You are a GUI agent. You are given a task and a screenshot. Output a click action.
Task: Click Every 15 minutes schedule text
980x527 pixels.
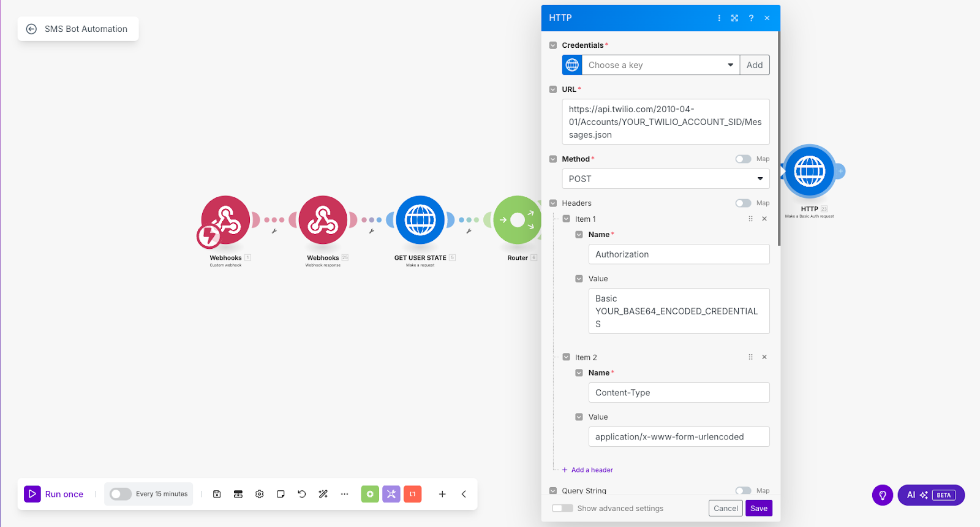point(162,494)
